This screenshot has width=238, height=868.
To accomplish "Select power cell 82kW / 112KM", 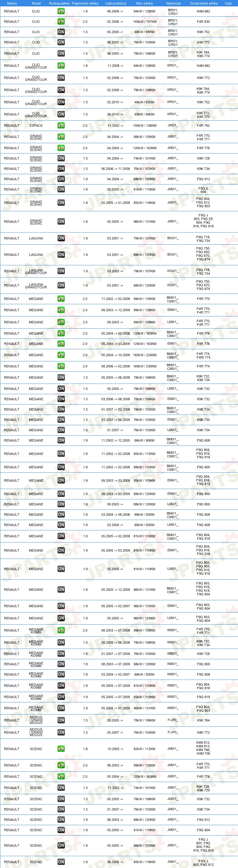I will 145,749.
